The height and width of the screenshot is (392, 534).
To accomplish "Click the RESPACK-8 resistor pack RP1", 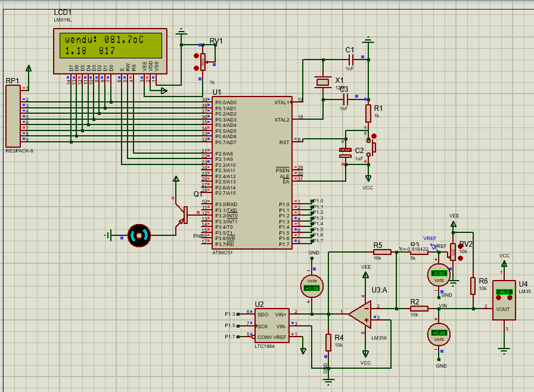I will [x=13, y=116].
